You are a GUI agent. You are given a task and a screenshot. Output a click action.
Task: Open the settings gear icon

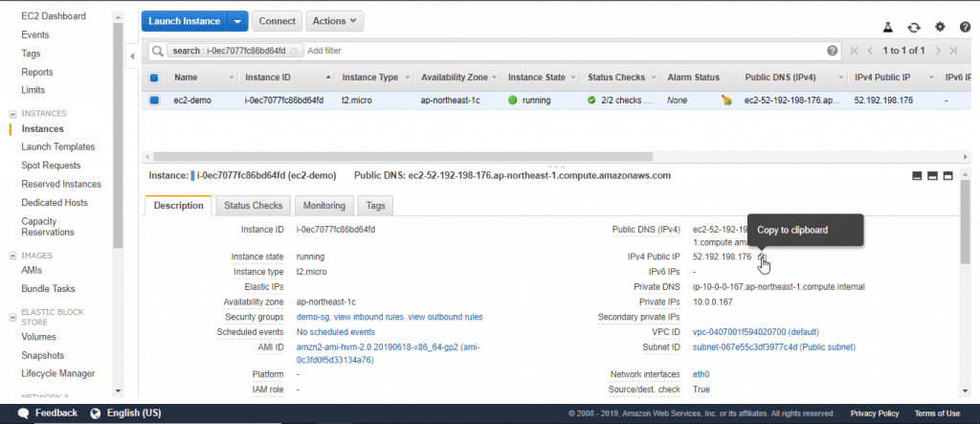(940, 27)
